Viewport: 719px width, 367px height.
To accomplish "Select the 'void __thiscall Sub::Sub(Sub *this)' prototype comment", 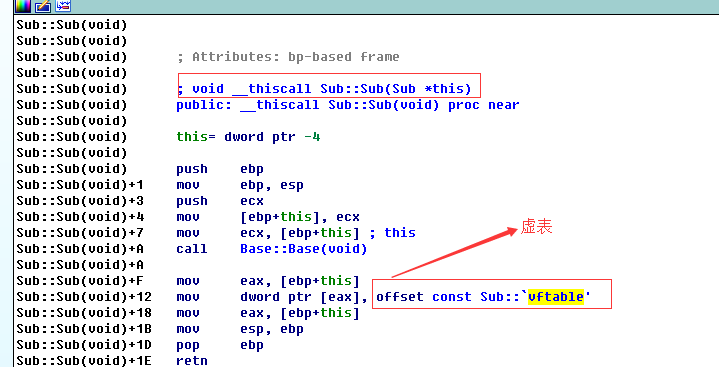I will tap(332, 89).
